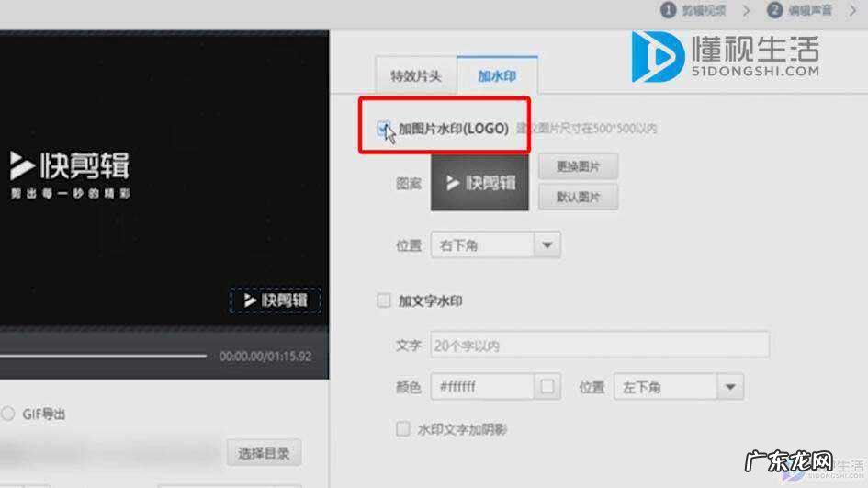Select the 加水印 tab
The height and width of the screenshot is (488, 868).
tap(497, 74)
